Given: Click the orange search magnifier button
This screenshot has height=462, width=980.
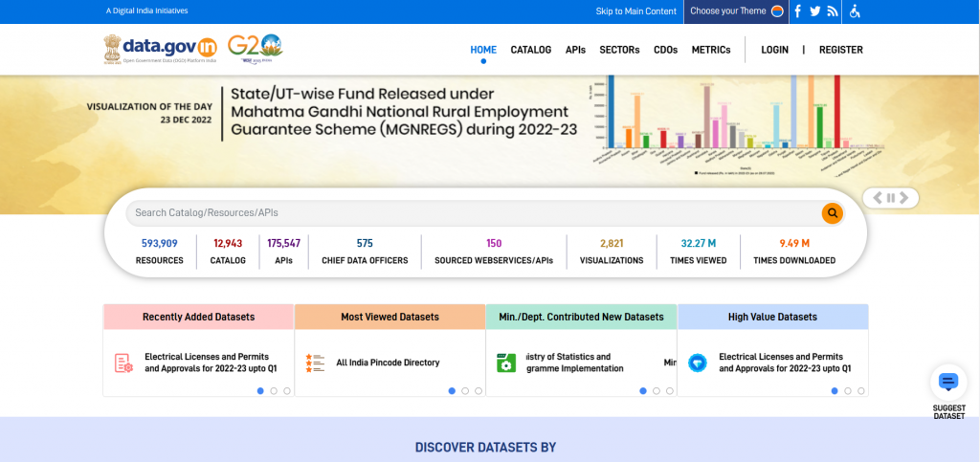Looking at the screenshot, I should tap(832, 213).
